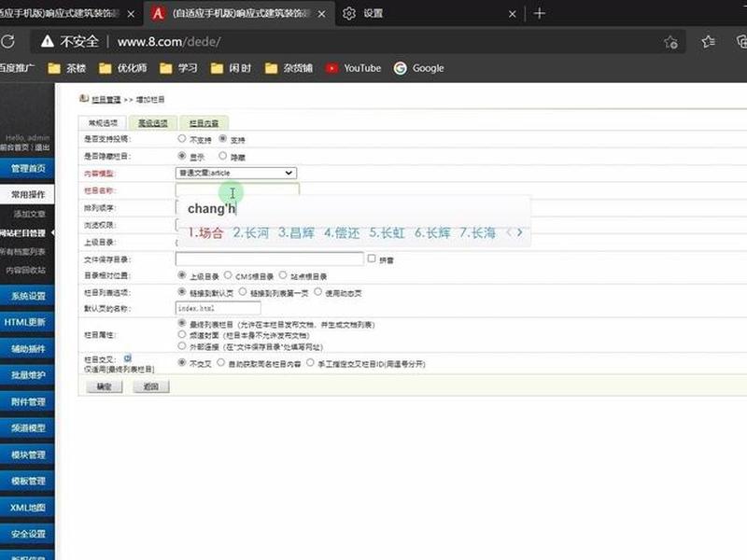Select 手工指定交叉栏目ID radio
747x560 pixels.
pos(310,363)
